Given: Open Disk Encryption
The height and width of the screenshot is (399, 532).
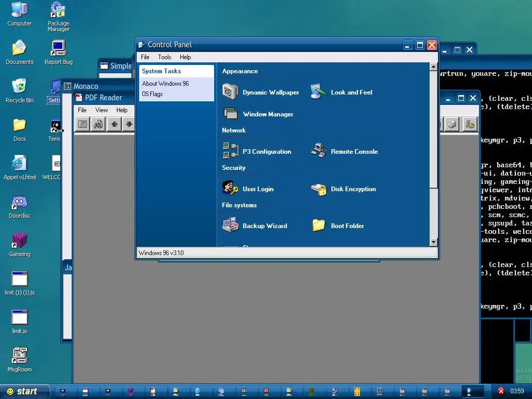Looking at the screenshot, I should pos(343,189).
